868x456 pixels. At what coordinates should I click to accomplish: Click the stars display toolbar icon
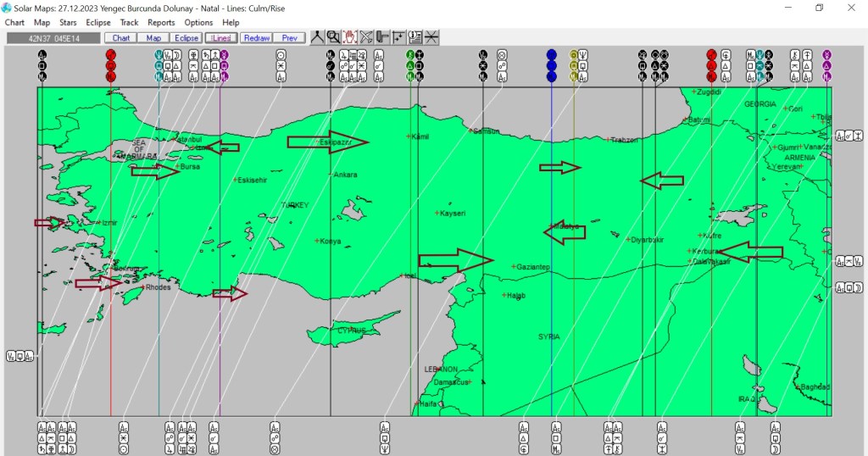(x=398, y=37)
